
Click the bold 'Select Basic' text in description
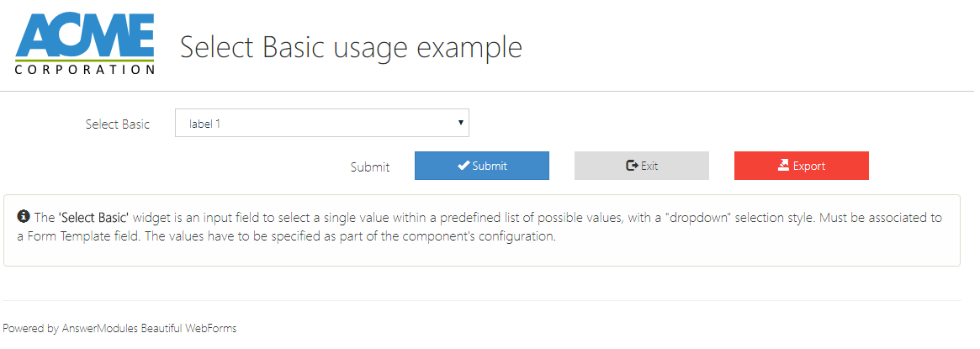point(93,217)
